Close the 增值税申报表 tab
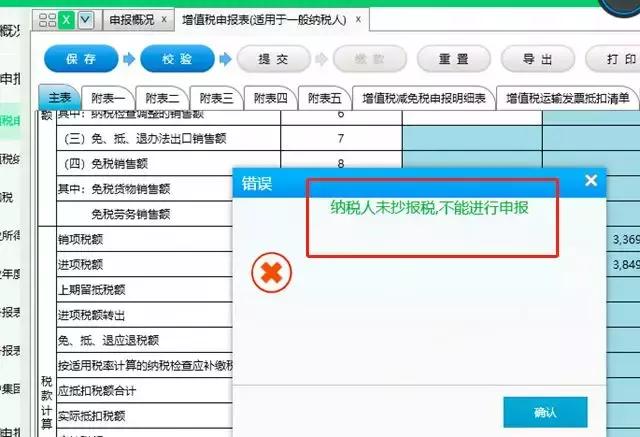 point(358,20)
